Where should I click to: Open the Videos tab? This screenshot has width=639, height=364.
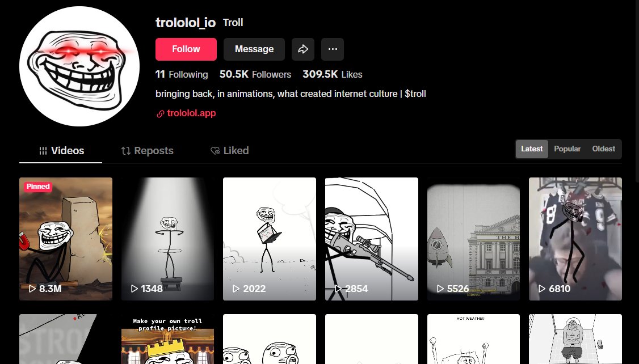pos(61,151)
